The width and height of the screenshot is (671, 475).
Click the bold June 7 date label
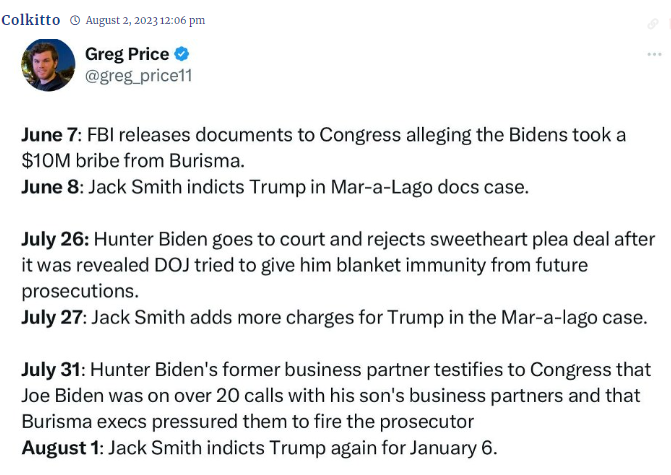coord(47,134)
